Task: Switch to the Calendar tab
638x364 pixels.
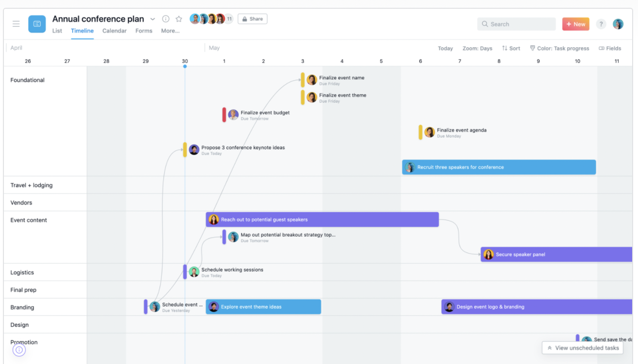Action: click(114, 31)
